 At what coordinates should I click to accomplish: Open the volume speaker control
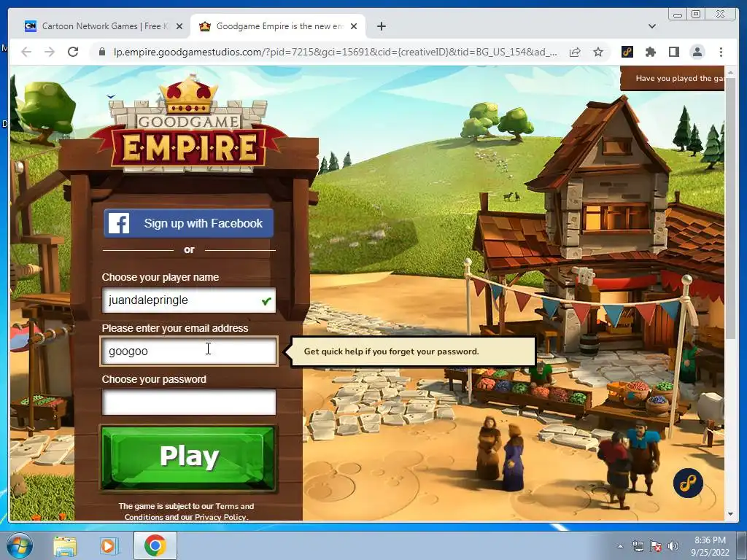coord(673,546)
